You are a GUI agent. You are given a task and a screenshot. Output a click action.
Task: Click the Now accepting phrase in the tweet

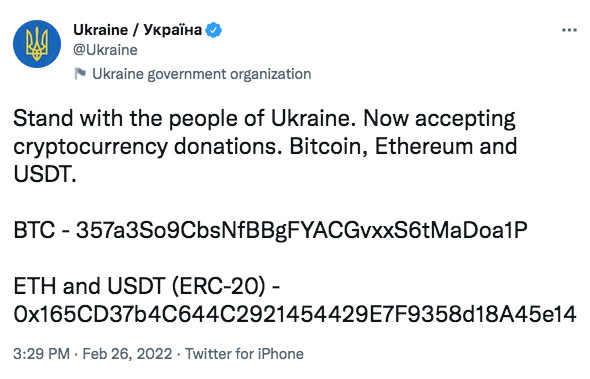439,119
